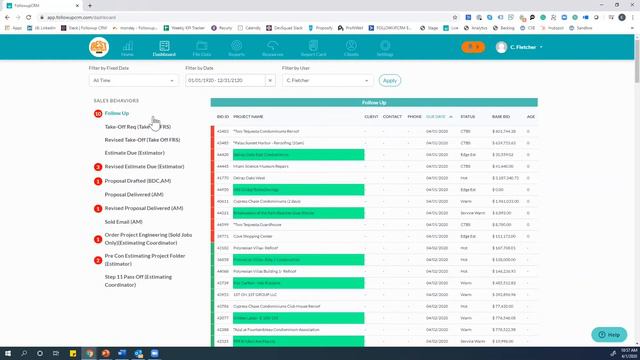
Task: Open Outlook from the taskbar
Action: pos(138,353)
